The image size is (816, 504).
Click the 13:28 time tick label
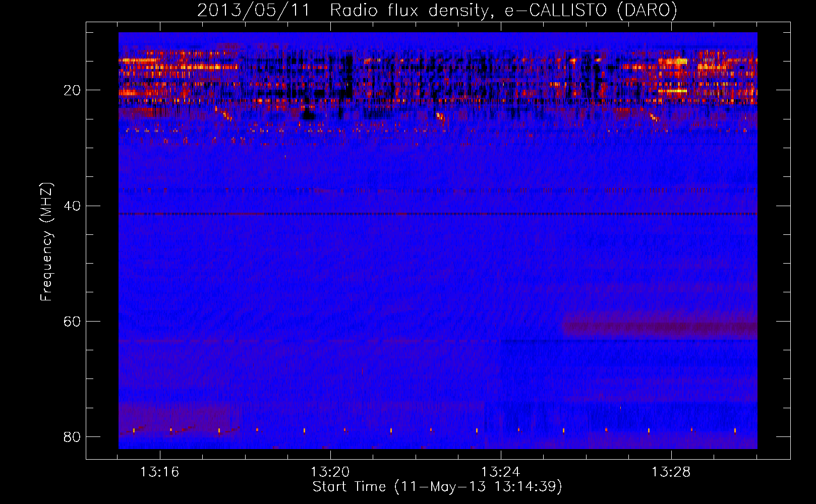(671, 472)
